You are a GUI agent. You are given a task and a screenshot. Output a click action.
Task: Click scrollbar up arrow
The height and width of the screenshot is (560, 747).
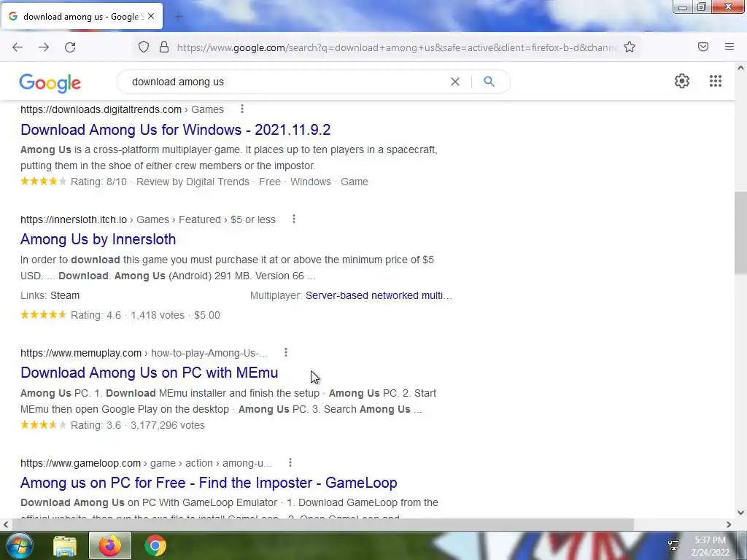point(740,68)
